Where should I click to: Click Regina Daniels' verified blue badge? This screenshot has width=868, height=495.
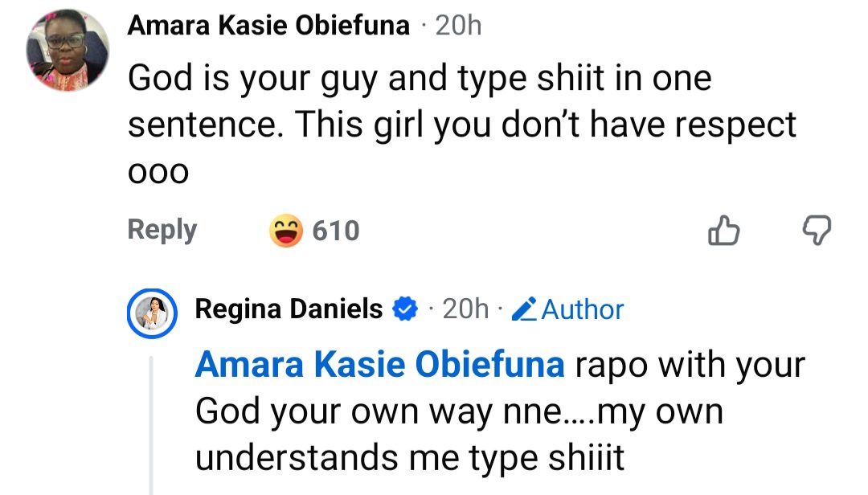click(x=405, y=309)
